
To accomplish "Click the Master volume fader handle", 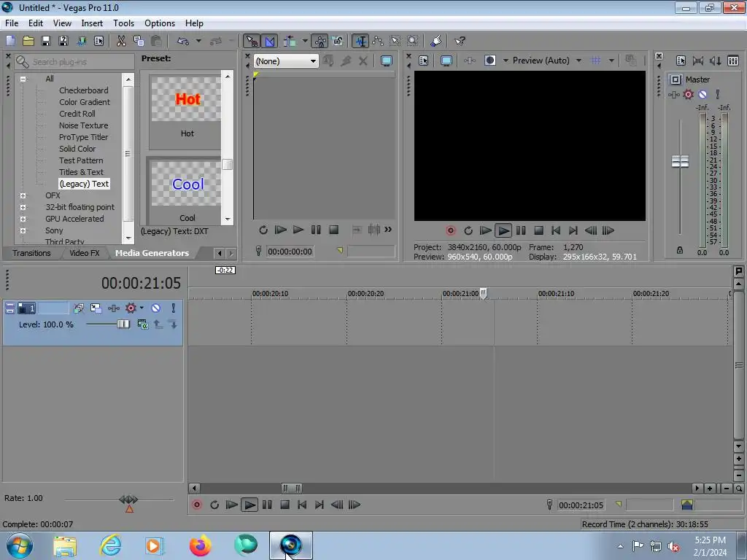I will click(680, 161).
